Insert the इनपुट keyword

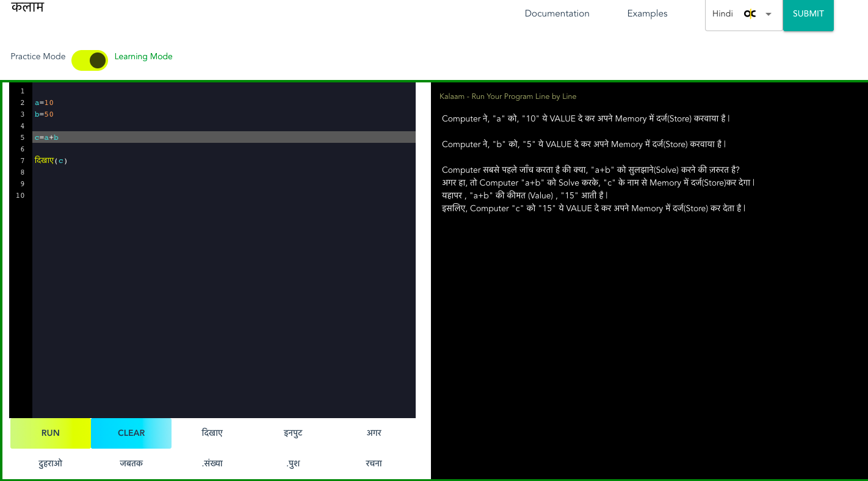[293, 433]
